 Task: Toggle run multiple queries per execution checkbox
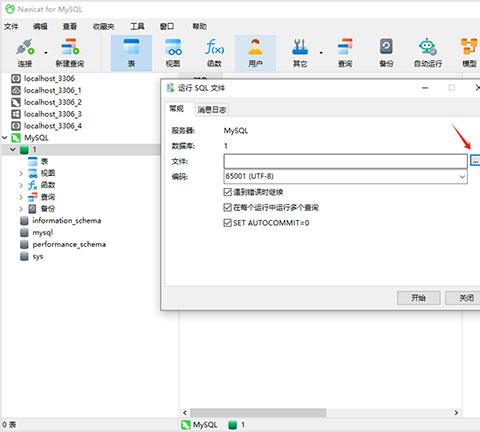pos(227,207)
